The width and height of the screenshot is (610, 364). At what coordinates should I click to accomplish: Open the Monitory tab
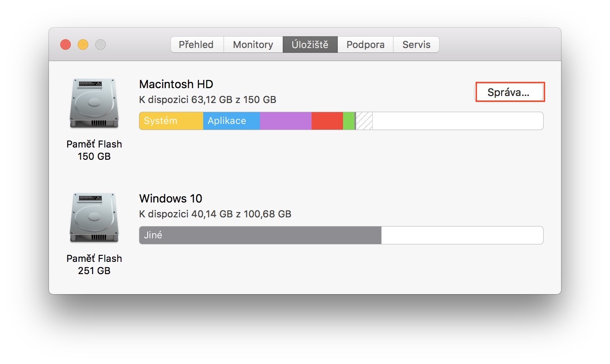pos(253,45)
